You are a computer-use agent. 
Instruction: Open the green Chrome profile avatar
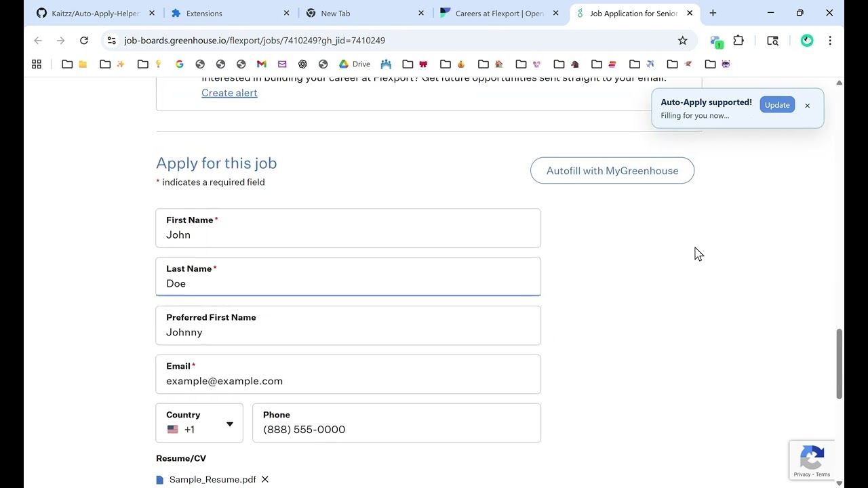(x=807, y=41)
